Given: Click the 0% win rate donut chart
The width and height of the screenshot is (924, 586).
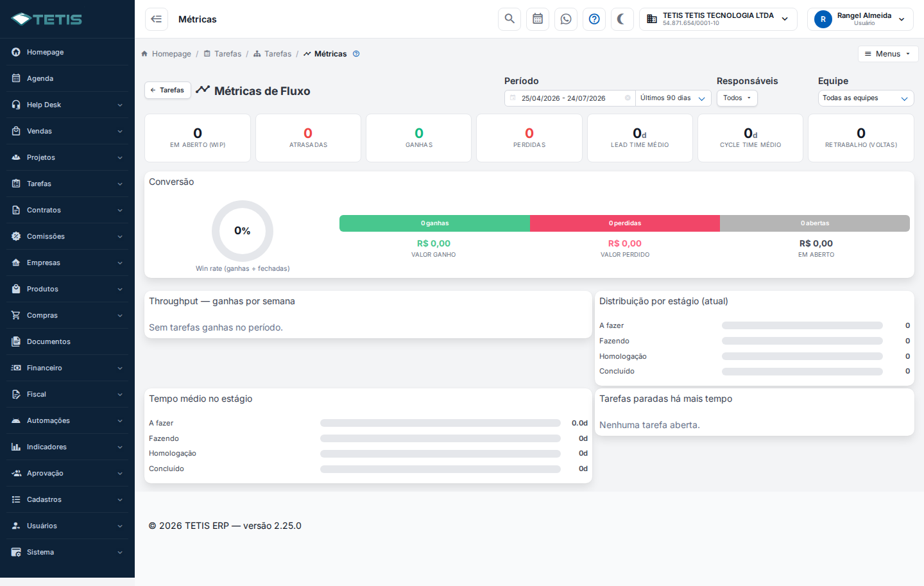Looking at the screenshot, I should 243,231.
